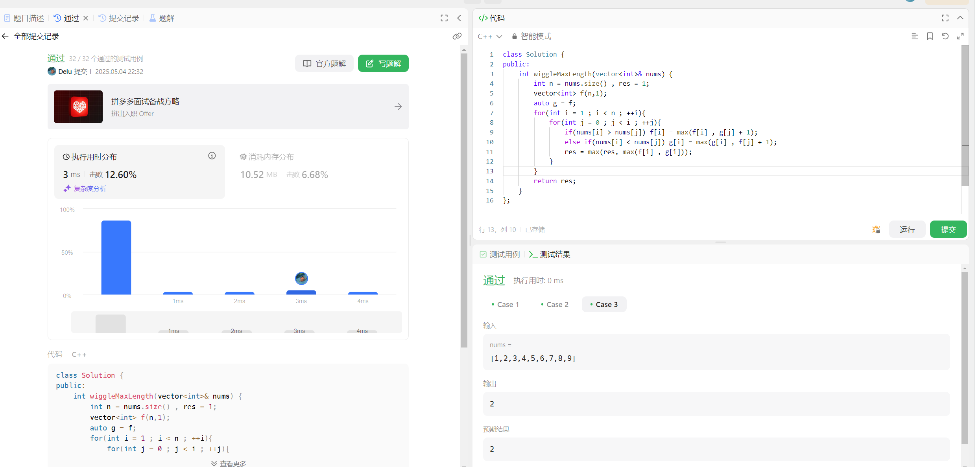This screenshot has width=980, height=467.
Task: Open the C++ language dropdown
Action: (490, 37)
